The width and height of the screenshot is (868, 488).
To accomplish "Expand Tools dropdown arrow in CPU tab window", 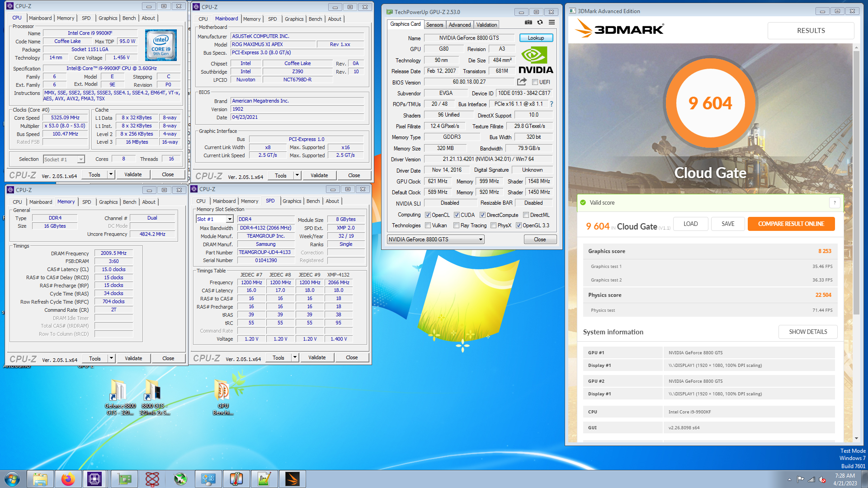I will 111,174.
